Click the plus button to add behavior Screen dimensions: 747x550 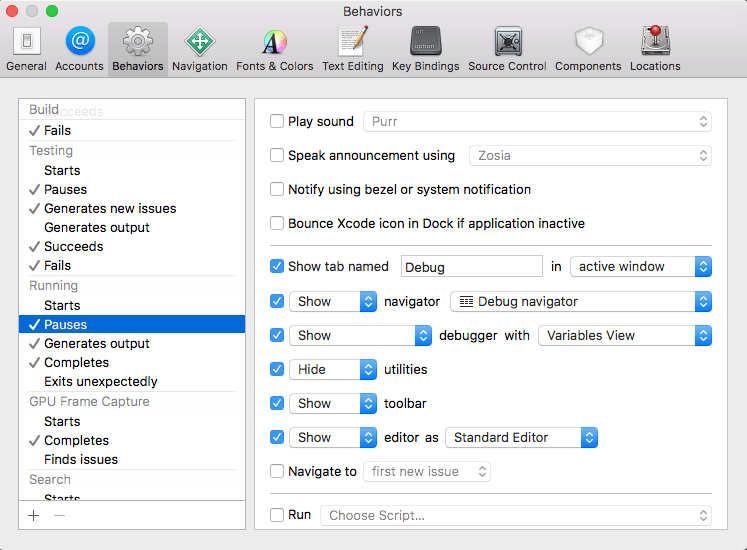34,515
